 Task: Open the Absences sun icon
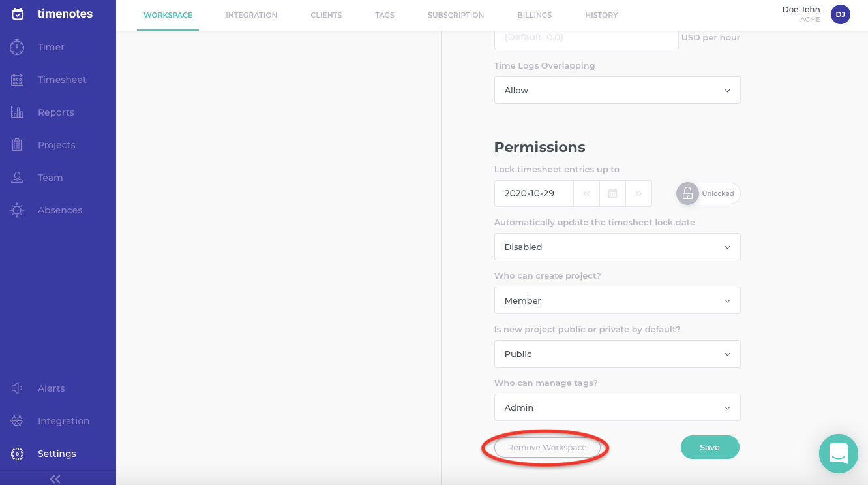17,210
